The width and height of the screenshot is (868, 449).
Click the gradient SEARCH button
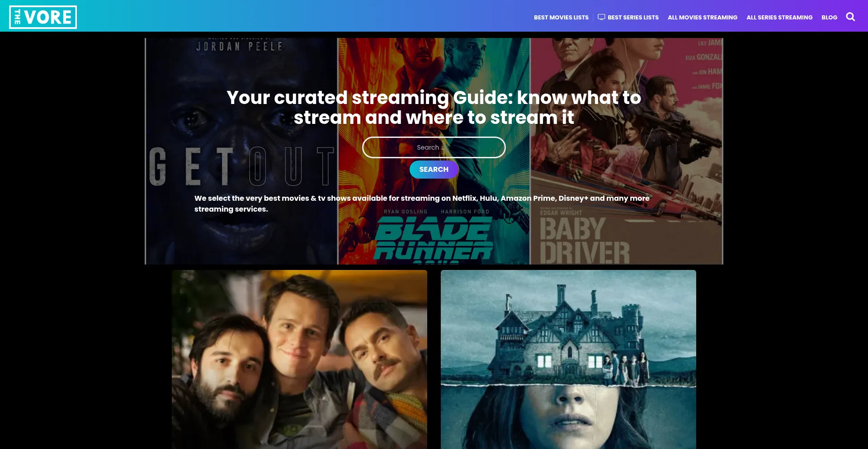pyautogui.click(x=434, y=170)
